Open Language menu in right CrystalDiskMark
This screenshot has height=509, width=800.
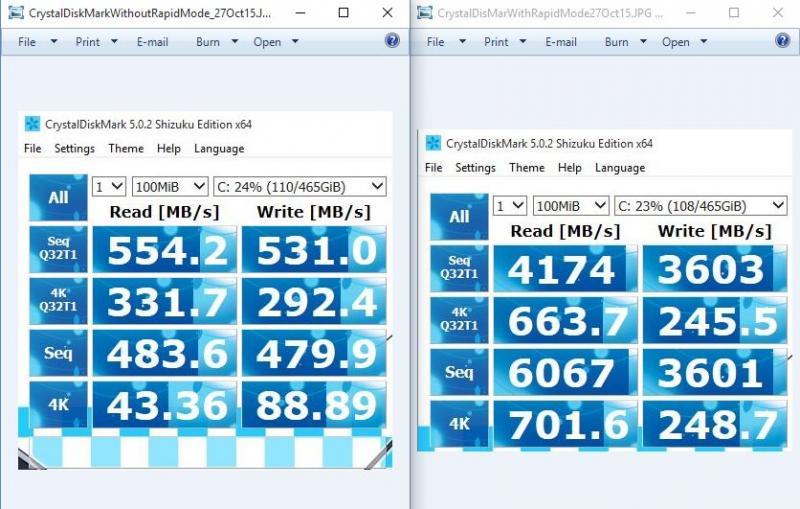(x=620, y=168)
